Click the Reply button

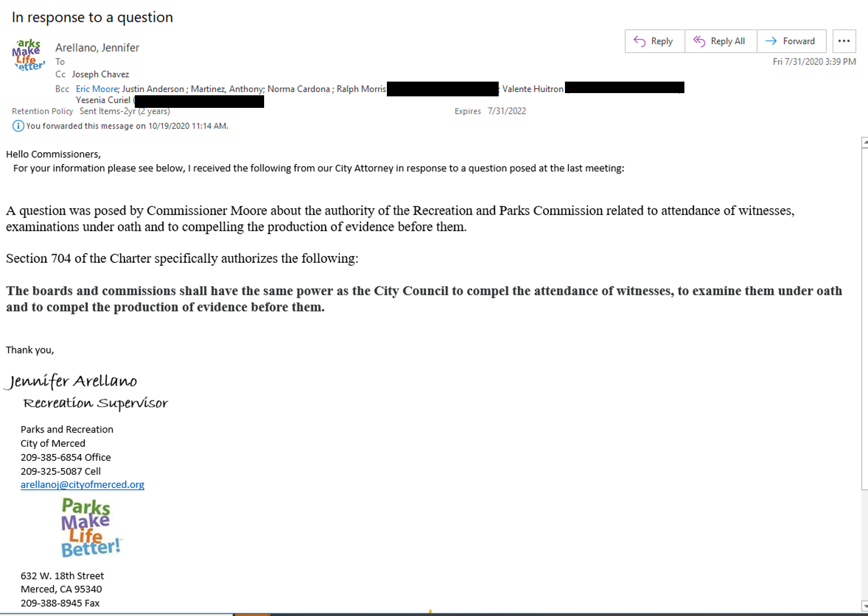click(x=654, y=41)
